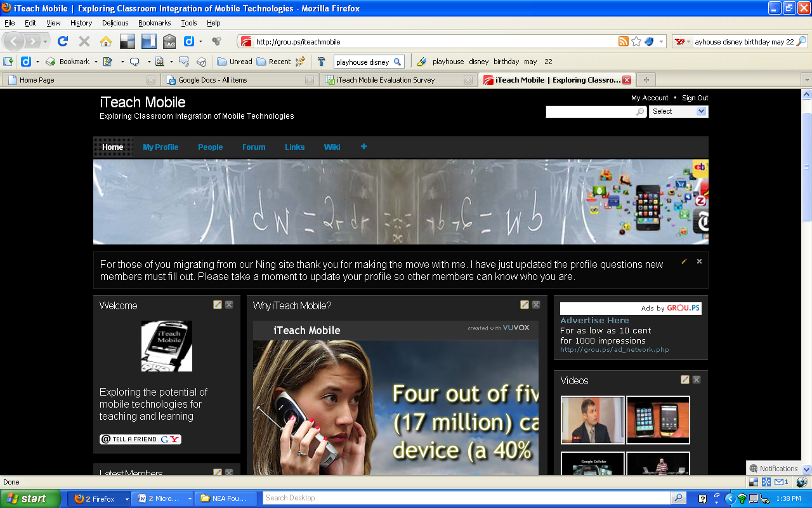812x508 pixels.
Task: Click the Firefox Forward arrow button
Action: tap(32, 41)
